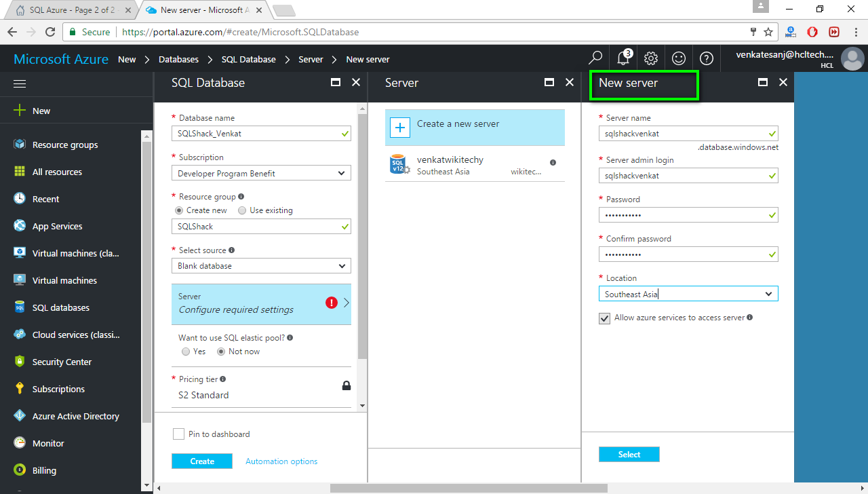This screenshot has height=494, width=868.
Task: Open the Location dropdown
Action: click(x=688, y=294)
